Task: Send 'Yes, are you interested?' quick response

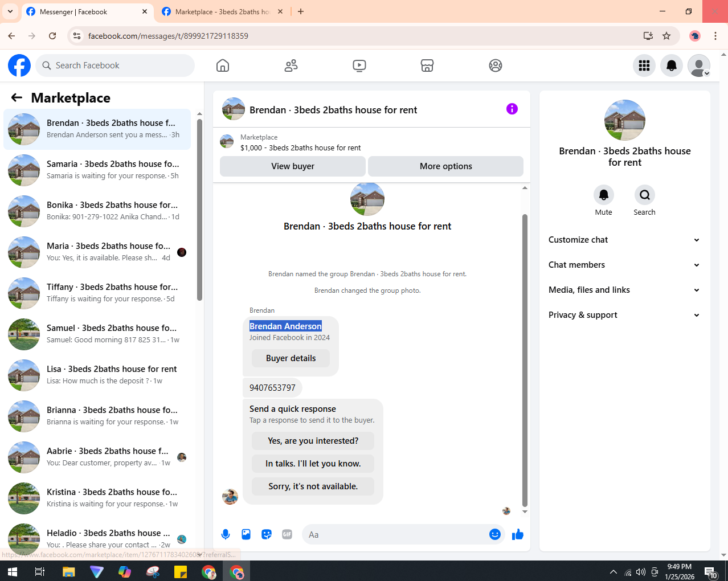Action: point(313,441)
